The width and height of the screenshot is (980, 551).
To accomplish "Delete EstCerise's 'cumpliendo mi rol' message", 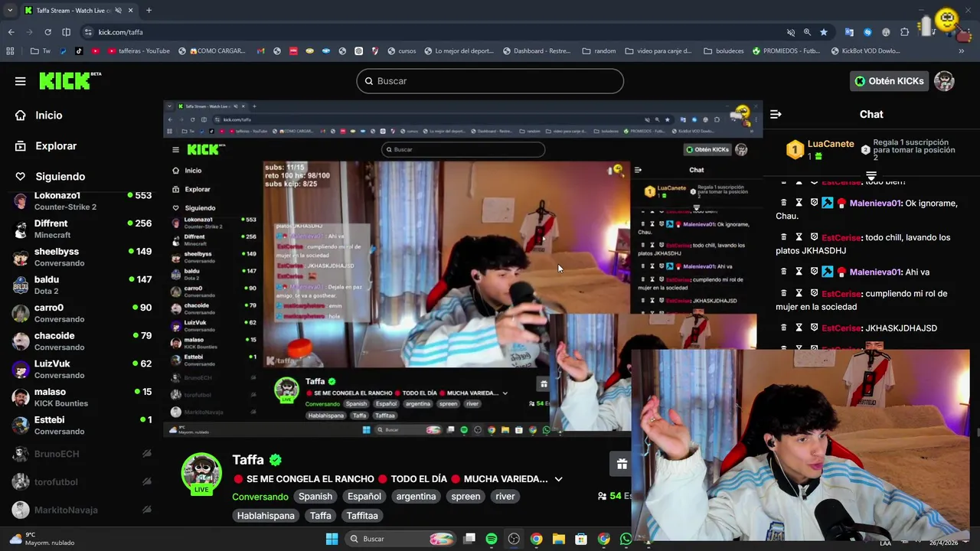I will [x=784, y=293].
